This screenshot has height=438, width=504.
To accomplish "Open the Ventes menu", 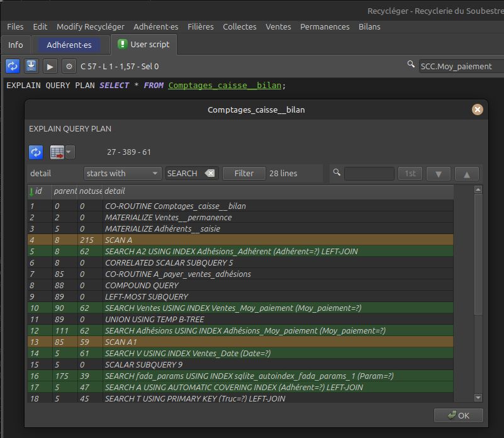I will pyautogui.click(x=278, y=26).
